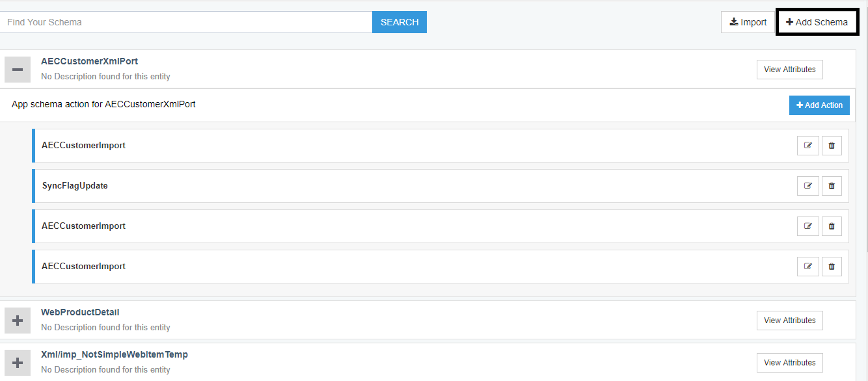Image resolution: width=868 pixels, height=381 pixels.
Task: Delete the SyncFlagUpdate action
Action: (832, 185)
